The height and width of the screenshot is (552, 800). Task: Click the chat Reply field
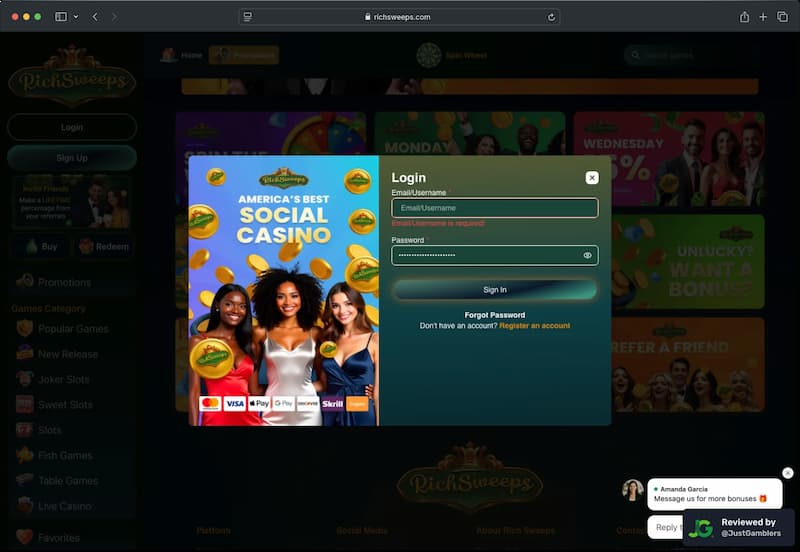(665, 527)
